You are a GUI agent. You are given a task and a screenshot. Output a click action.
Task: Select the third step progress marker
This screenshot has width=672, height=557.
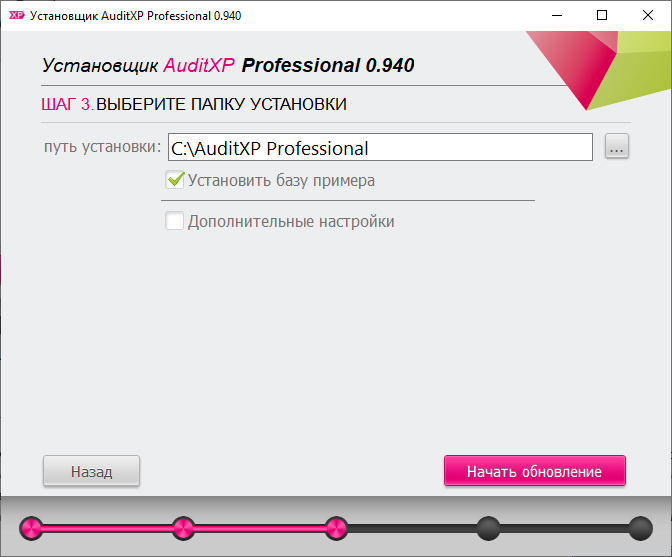[336, 528]
